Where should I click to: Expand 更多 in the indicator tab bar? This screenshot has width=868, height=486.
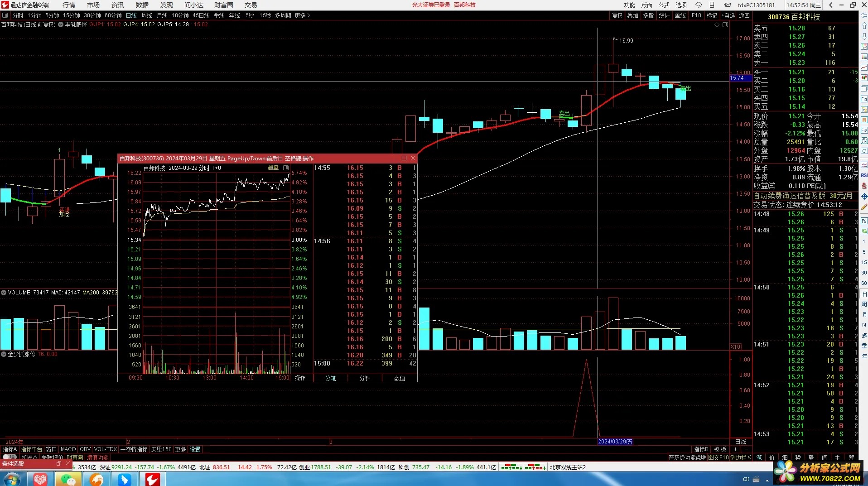tap(180, 449)
